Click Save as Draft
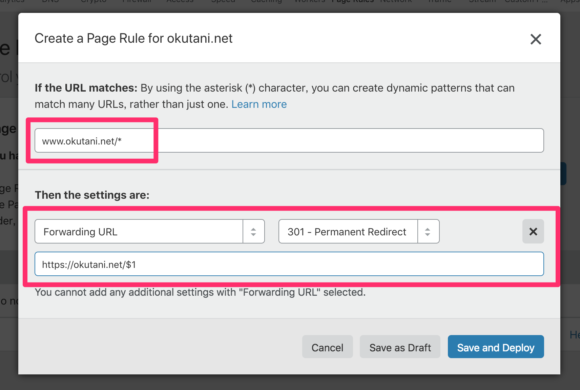580x390 pixels. [x=400, y=347]
